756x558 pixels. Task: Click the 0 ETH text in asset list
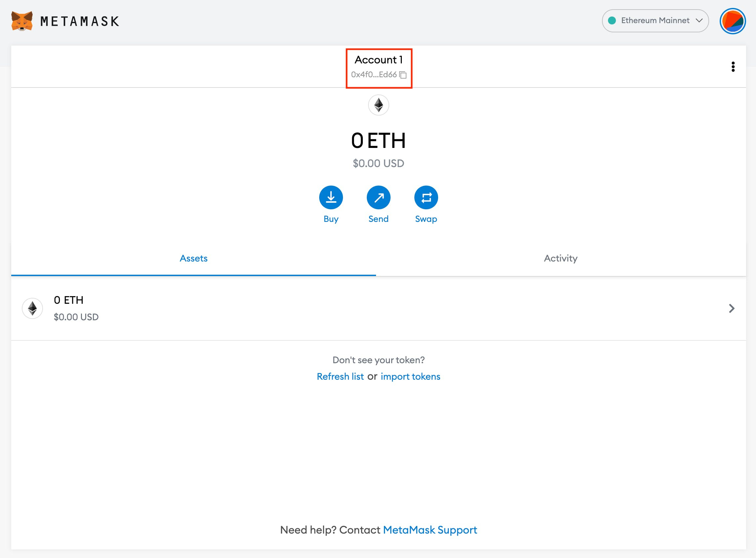(x=69, y=300)
